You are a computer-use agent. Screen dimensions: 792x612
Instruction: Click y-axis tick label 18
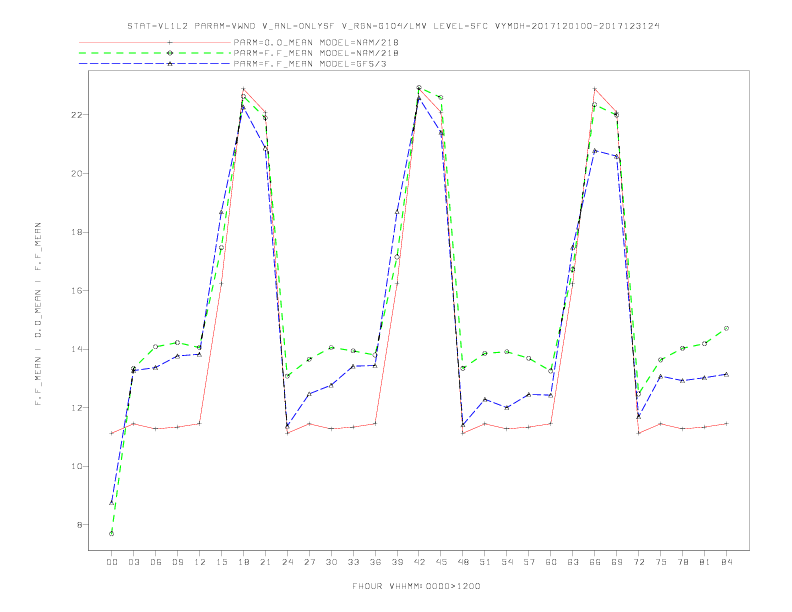77,232
